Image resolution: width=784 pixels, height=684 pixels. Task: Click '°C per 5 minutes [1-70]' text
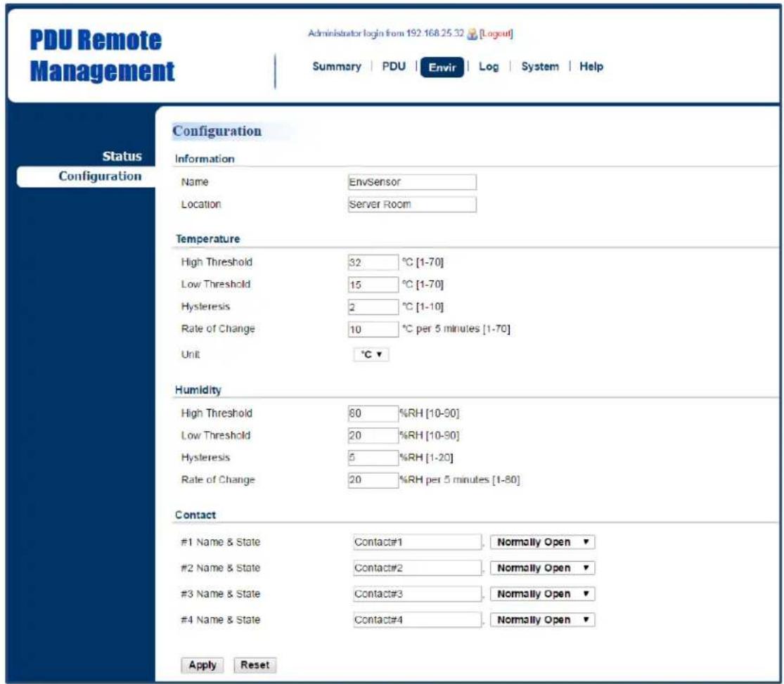456,329
